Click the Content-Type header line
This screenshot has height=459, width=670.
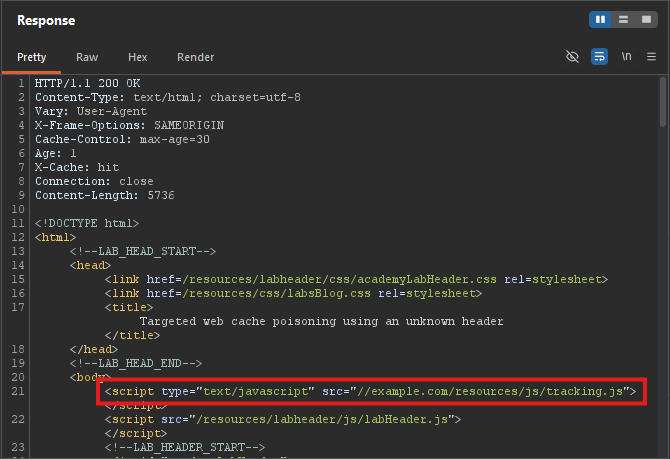(x=168, y=97)
